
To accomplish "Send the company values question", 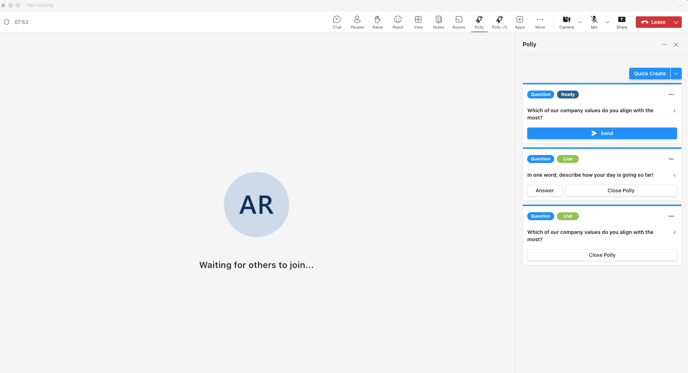I will pos(602,133).
